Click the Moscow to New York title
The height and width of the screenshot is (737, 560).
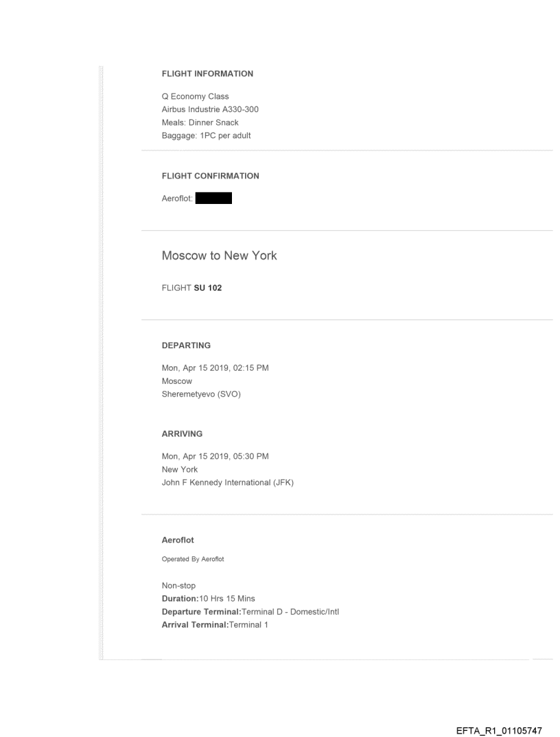[219, 256]
